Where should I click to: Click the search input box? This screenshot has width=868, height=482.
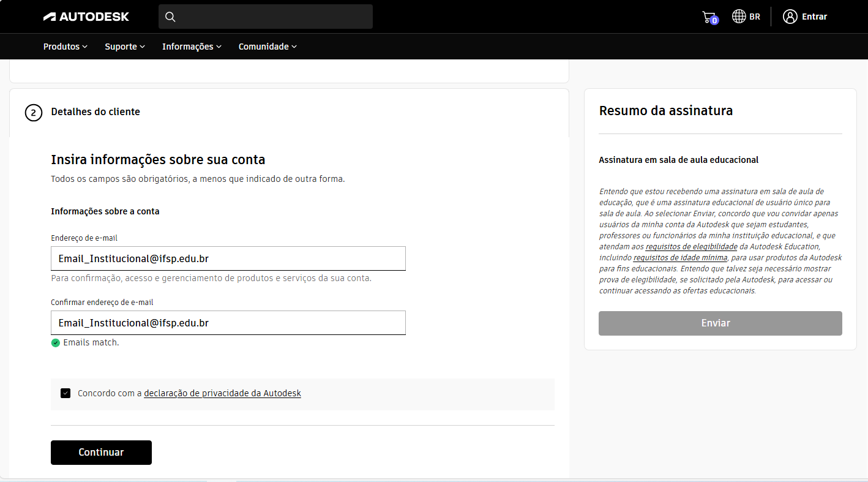point(266,17)
